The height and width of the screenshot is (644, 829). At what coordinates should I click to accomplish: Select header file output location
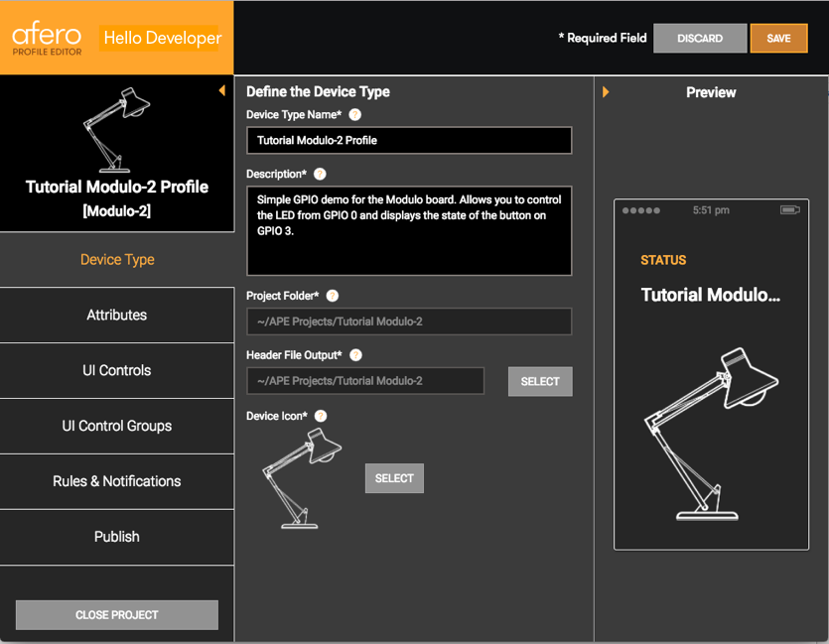pos(540,381)
